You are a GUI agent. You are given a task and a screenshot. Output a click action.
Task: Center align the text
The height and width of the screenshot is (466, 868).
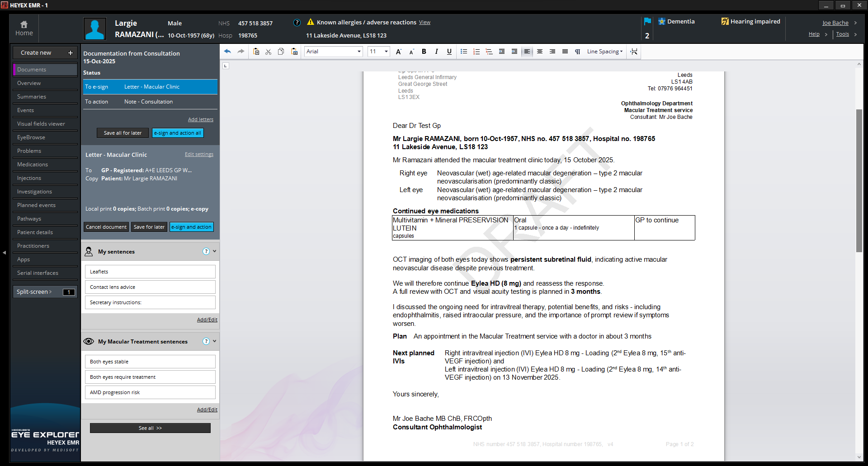click(539, 52)
